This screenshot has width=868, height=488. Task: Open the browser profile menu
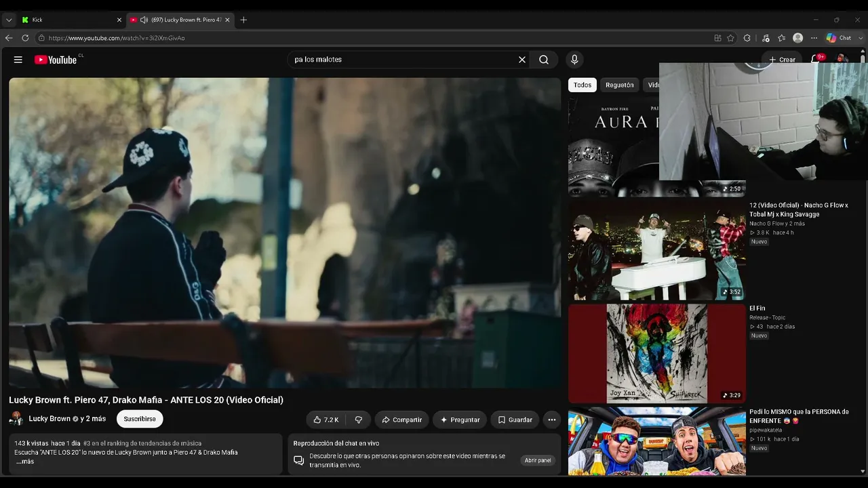[798, 38]
